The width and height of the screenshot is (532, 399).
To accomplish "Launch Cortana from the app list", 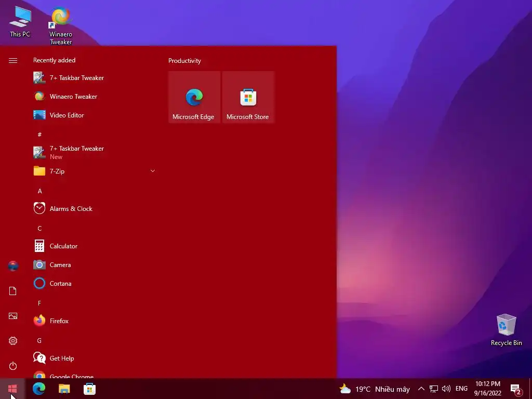I will click(94, 283).
